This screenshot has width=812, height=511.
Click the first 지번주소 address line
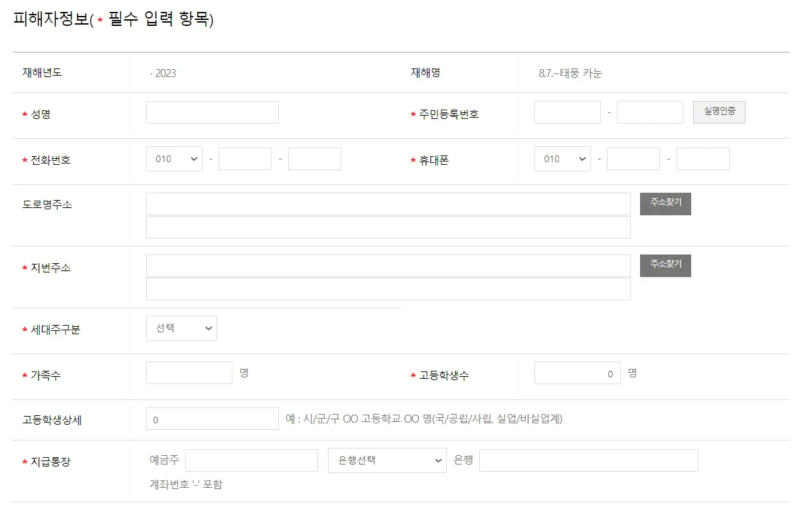pyautogui.click(x=388, y=265)
